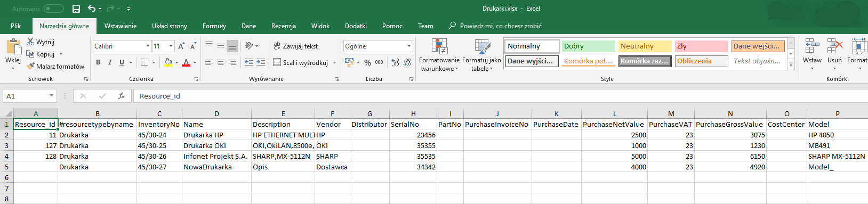Click the bottom align icon
868x204 pixels.
[232, 46]
